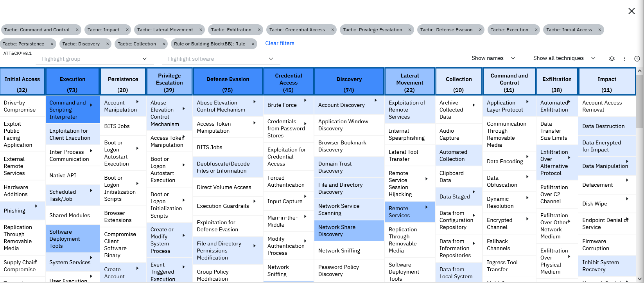Expand Phishing sub-techniques arrow

pos(36,206)
